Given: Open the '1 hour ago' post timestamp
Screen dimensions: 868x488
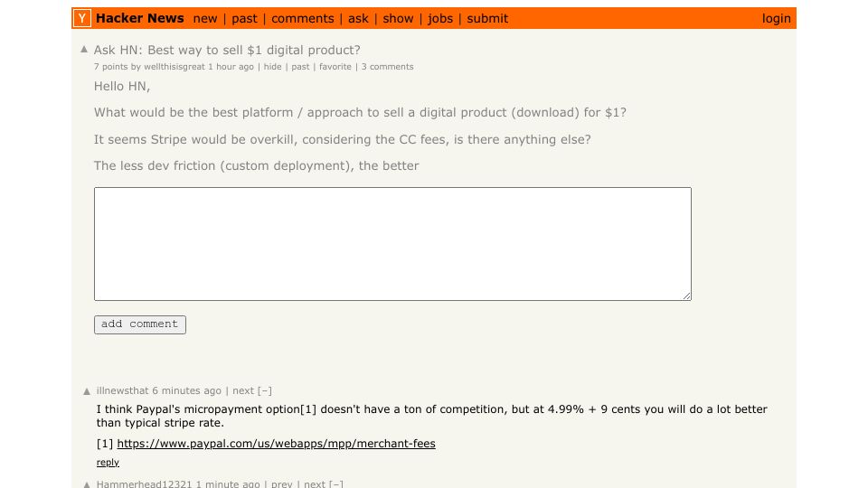Looking at the screenshot, I should point(231,66).
